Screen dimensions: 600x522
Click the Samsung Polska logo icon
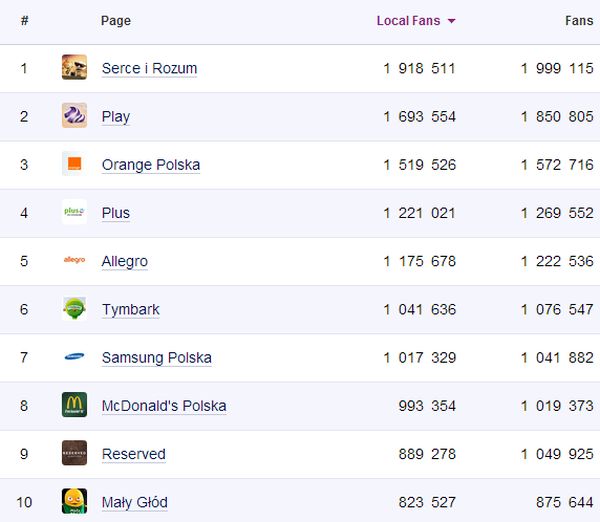click(x=74, y=356)
